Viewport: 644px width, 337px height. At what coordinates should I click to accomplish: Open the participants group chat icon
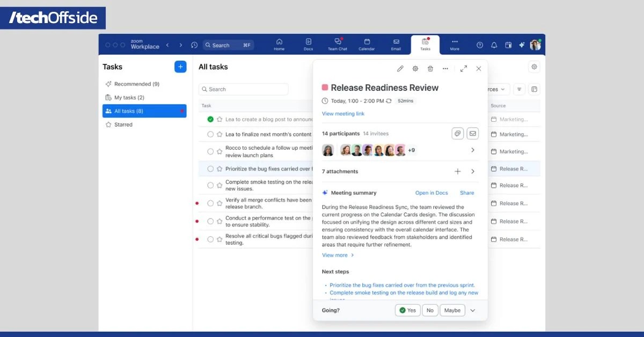tap(457, 133)
